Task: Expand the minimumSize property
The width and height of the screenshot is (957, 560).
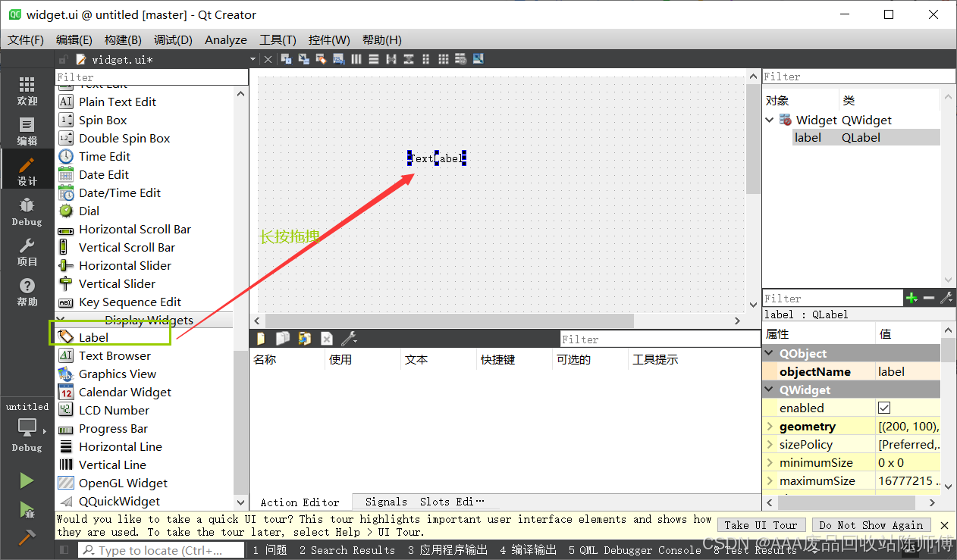Action: tap(770, 463)
